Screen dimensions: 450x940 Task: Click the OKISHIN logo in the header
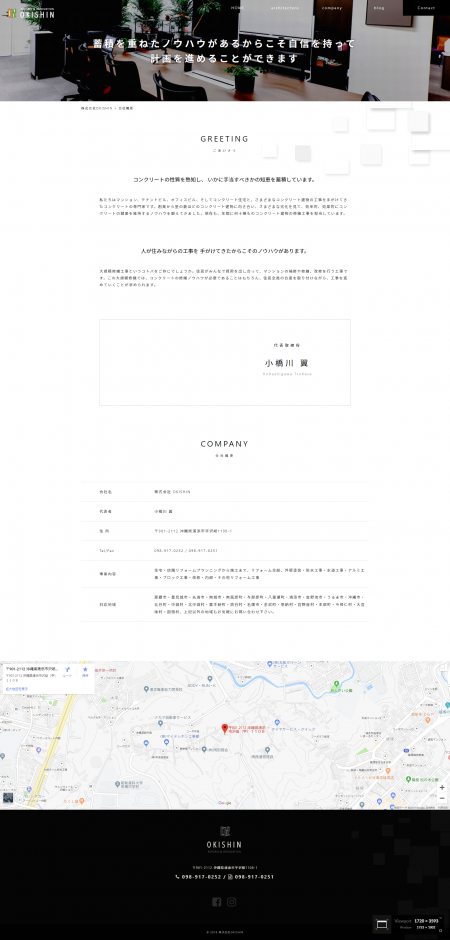point(31,13)
